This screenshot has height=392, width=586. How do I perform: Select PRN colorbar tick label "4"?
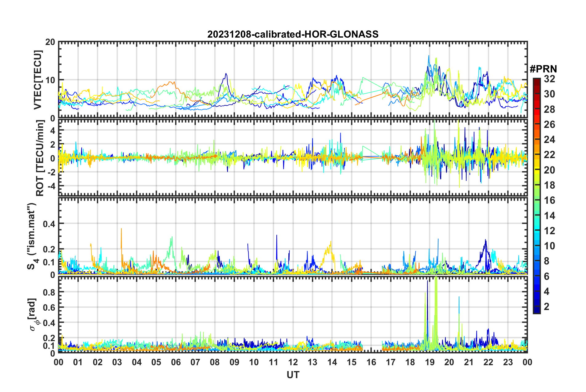point(547,292)
